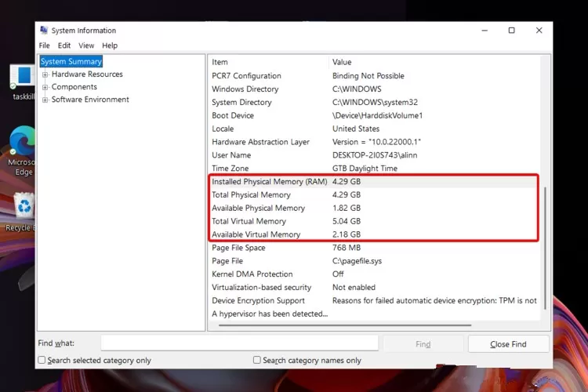
Task: Click the Close Find button
Action: click(508, 344)
